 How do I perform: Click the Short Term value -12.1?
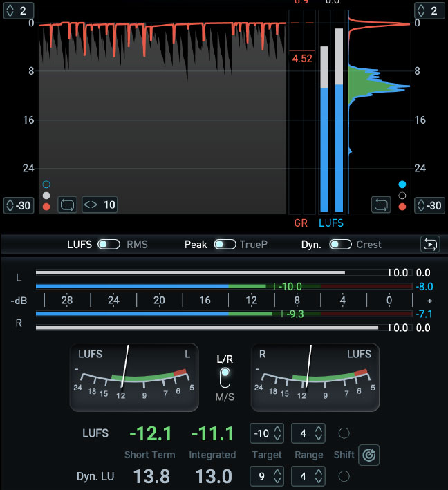[x=151, y=433]
